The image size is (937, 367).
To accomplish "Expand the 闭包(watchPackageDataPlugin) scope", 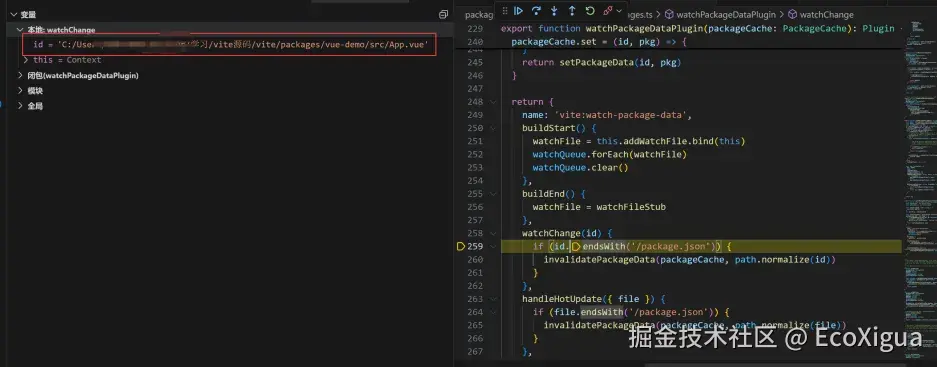I will tap(20, 75).
